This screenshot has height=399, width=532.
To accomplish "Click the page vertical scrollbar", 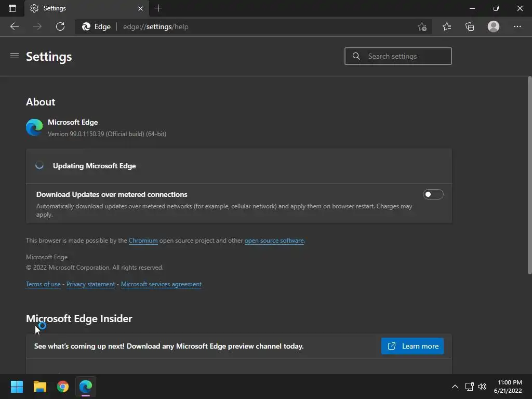I will [x=529, y=175].
